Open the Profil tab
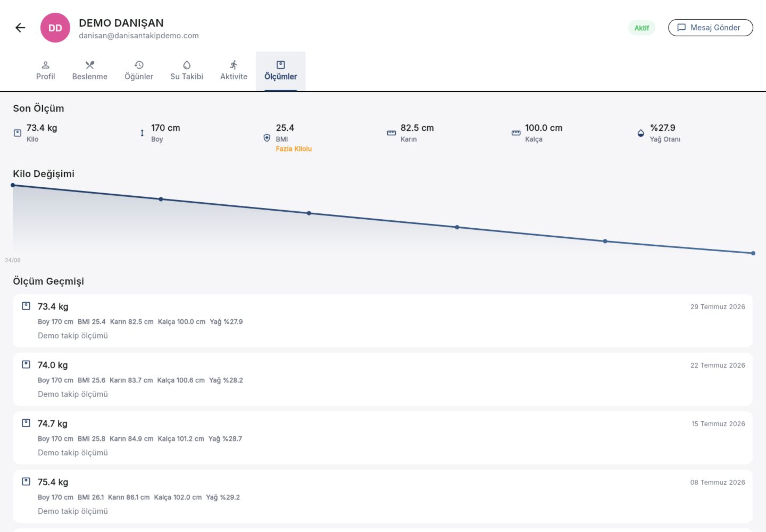 (x=45, y=71)
